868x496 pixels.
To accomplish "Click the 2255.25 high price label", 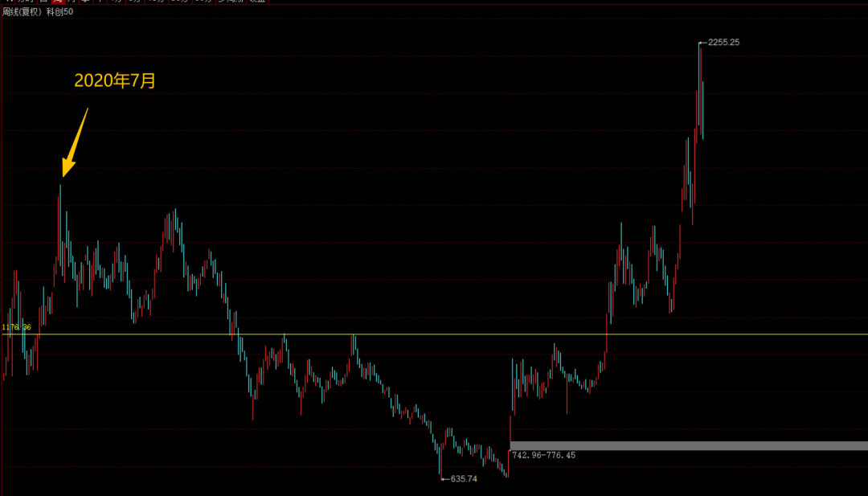I will point(723,42).
